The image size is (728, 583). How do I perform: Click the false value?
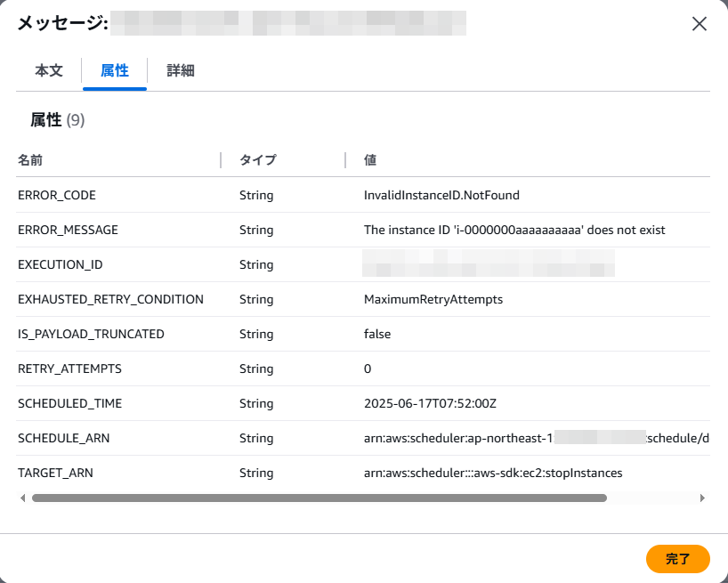coord(377,334)
